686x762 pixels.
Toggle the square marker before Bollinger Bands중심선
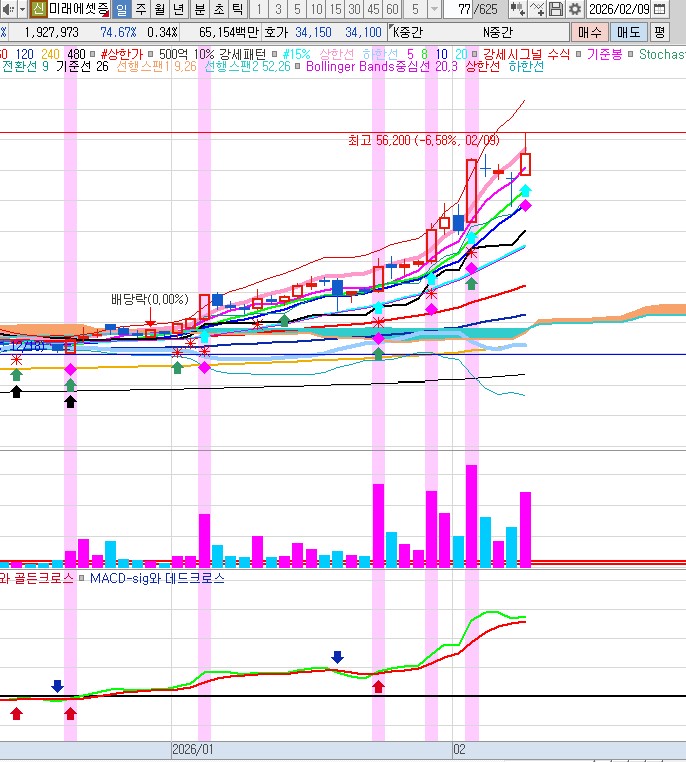[298, 66]
